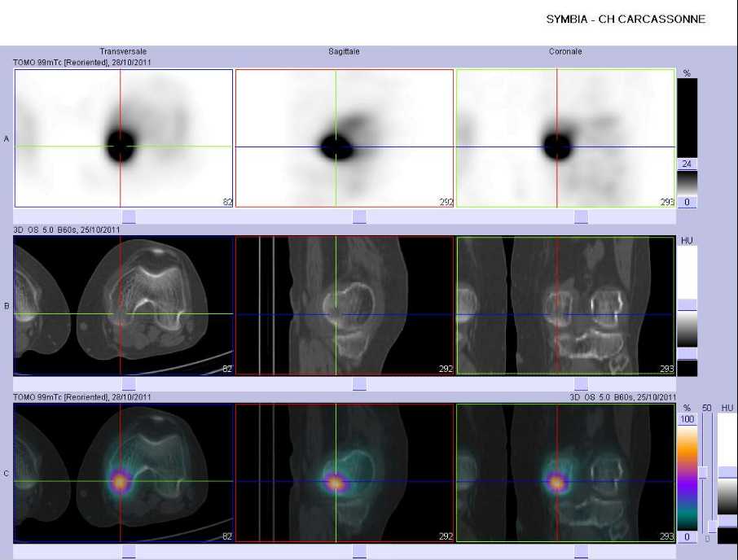Screen dimensions: 738x560
Task: Click slice slider thumb under row B transversale
Action: click(129, 384)
